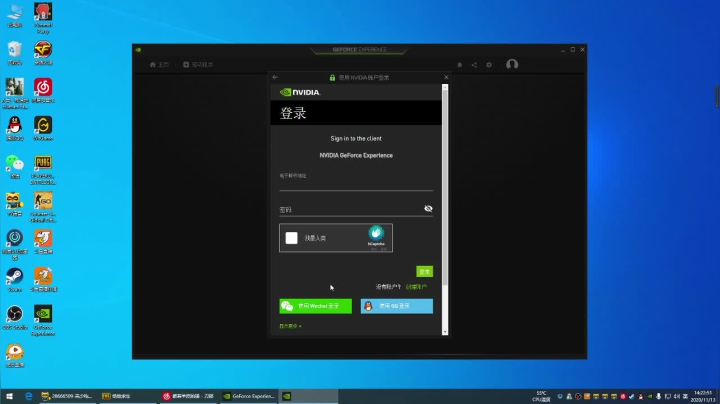Click the NVIDIA logo in login dialog
720x404 pixels.
300,92
